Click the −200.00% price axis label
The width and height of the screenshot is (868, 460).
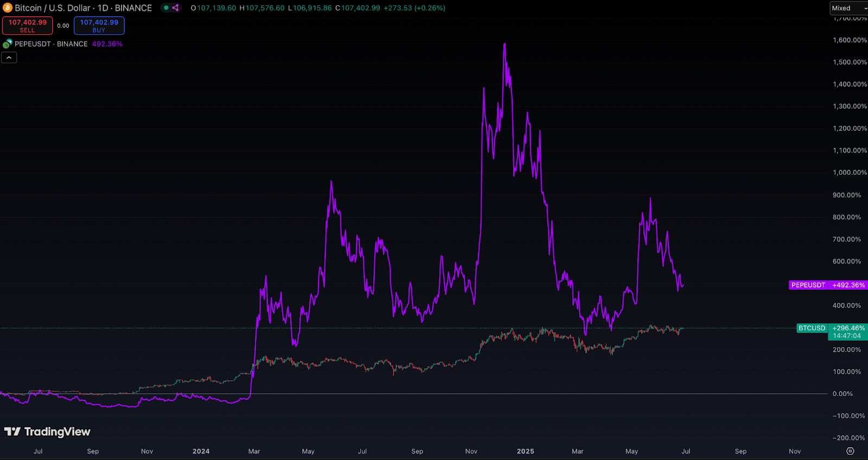click(848, 438)
